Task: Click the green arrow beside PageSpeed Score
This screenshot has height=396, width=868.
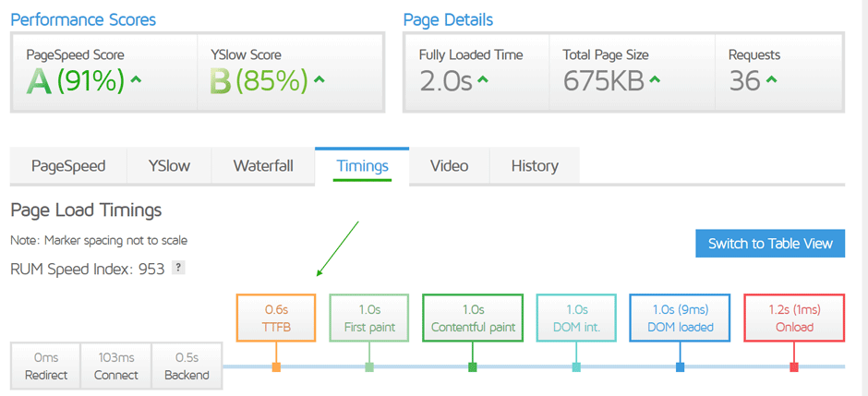Action: tap(137, 80)
